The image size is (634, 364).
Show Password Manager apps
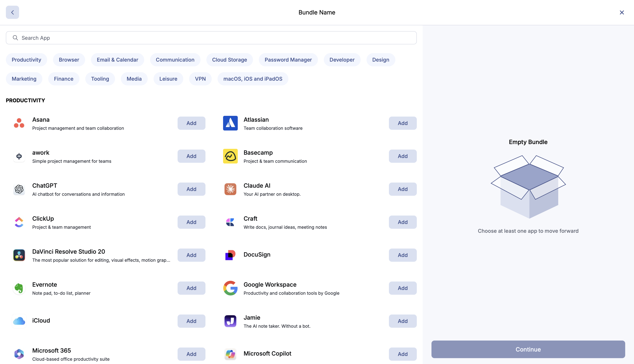click(288, 60)
